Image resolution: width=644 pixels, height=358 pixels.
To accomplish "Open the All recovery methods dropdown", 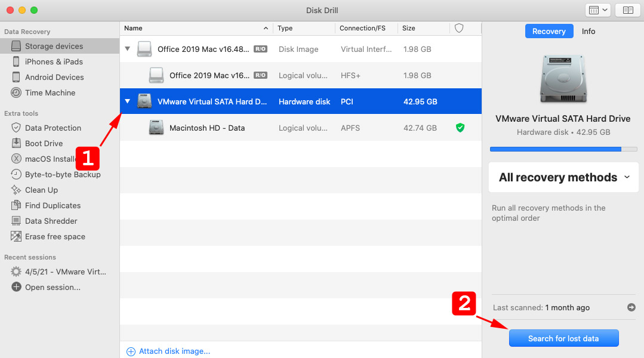I will click(x=563, y=177).
